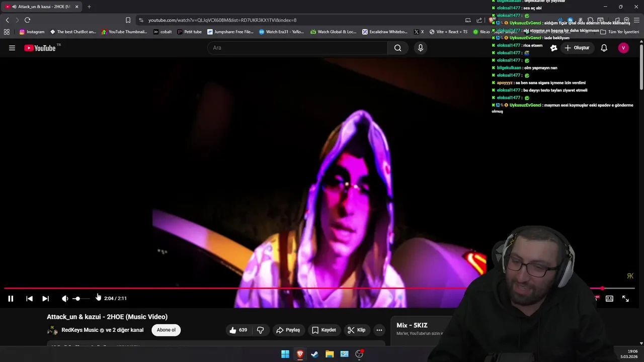This screenshot has height=362, width=644.
Task: Close the Attack_un & kazui tab
Action: click(x=76, y=7)
